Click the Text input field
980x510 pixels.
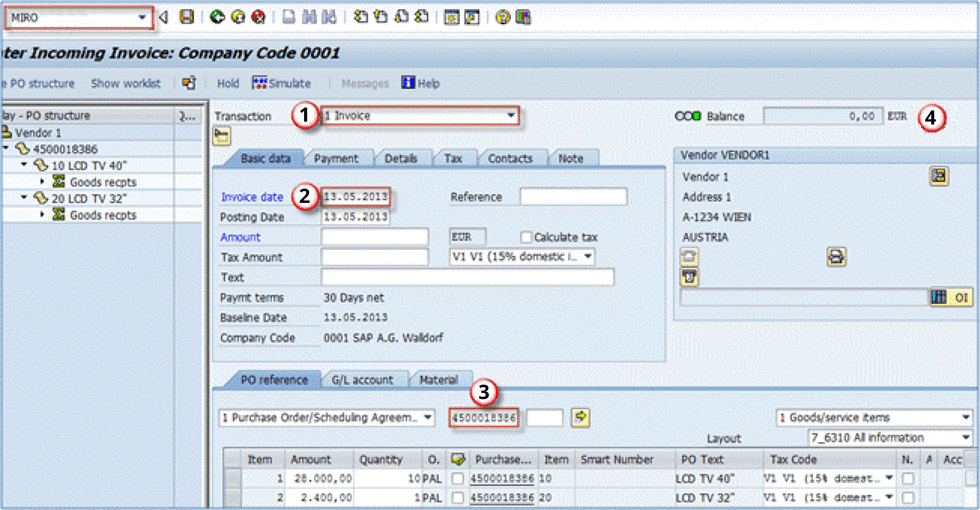pyautogui.click(x=468, y=277)
